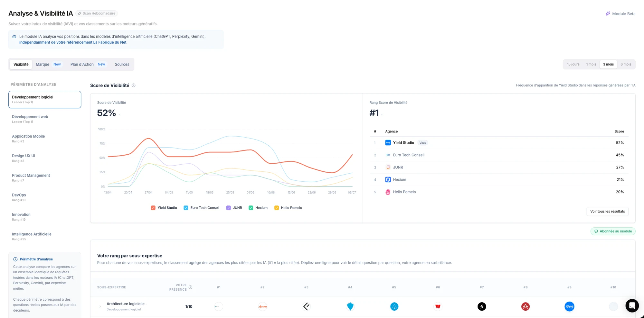Image resolution: width=644 pixels, height=318 pixels.
Task: Click the Hexium logo in ranking table
Action: [388, 180]
